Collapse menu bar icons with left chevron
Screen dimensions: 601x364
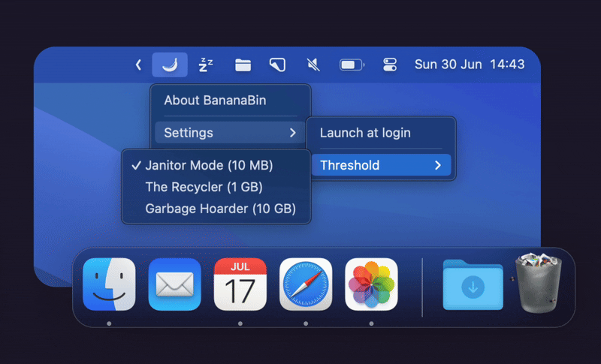pos(138,65)
